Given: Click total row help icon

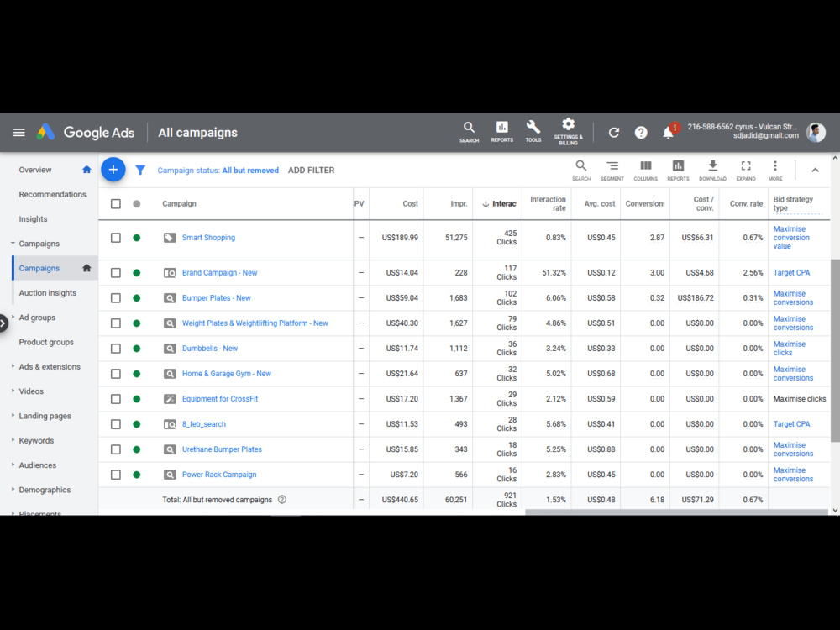Looking at the screenshot, I should pos(281,499).
